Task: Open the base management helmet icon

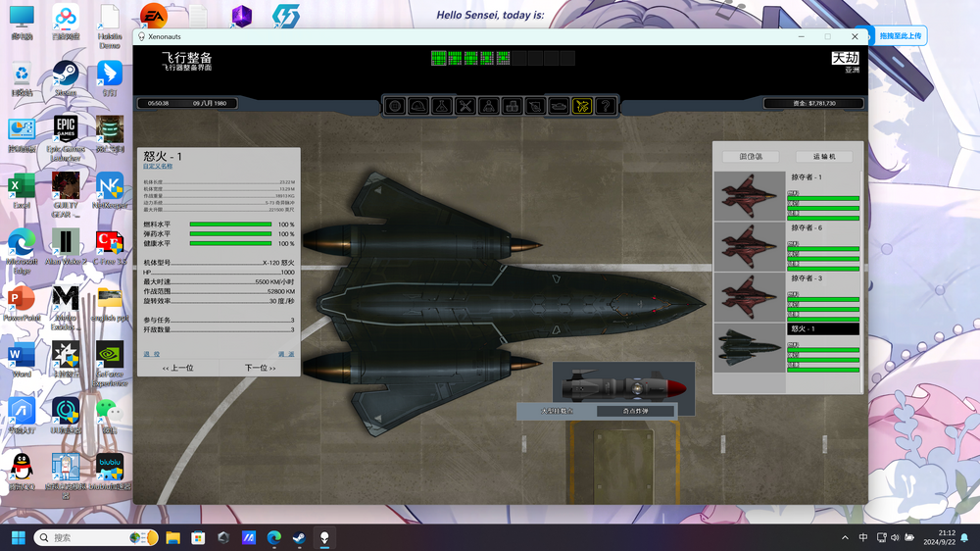Action: point(418,106)
